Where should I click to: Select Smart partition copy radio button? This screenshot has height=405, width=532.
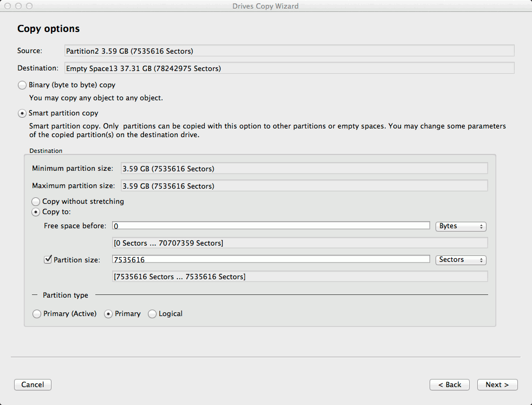[22, 113]
